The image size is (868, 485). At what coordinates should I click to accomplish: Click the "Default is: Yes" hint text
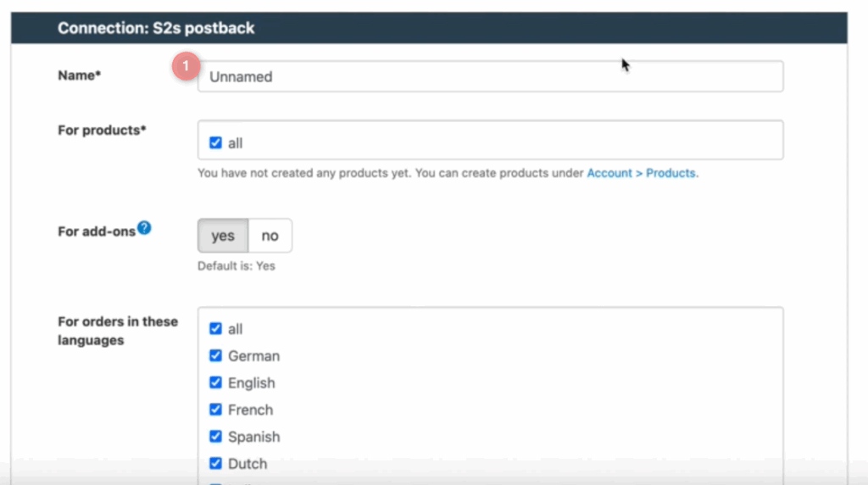point(236,266)
